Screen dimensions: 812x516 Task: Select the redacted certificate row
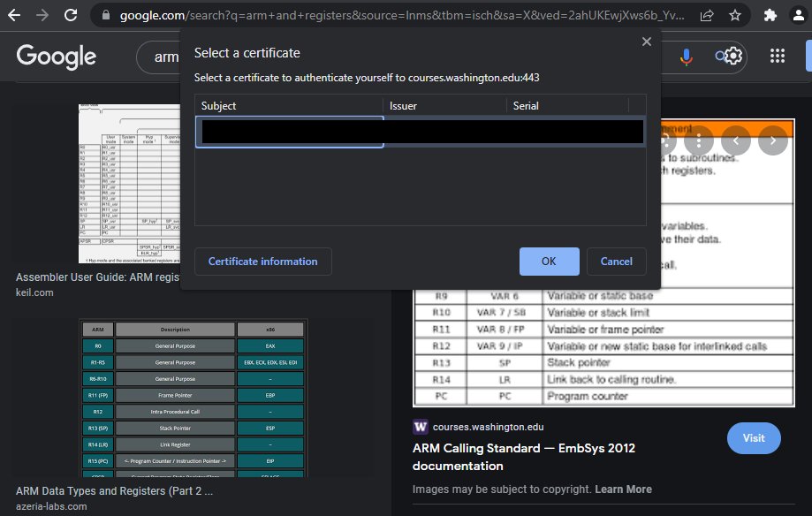pos(421,132)
